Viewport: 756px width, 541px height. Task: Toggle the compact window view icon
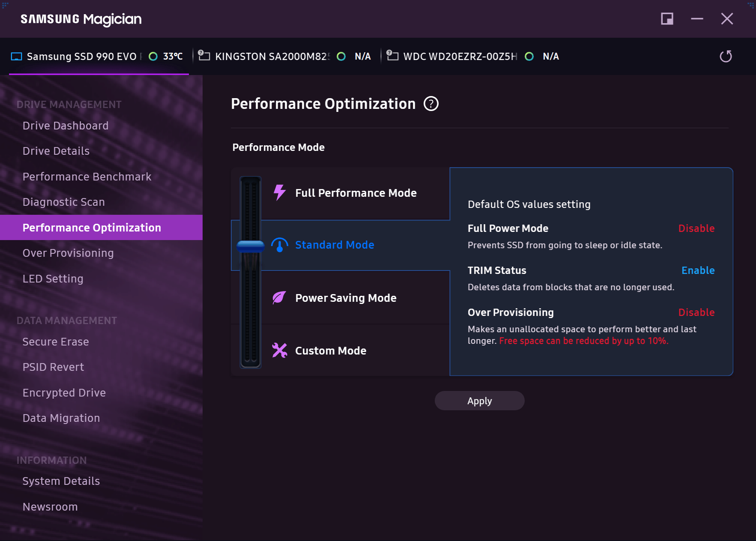(667, 19)
